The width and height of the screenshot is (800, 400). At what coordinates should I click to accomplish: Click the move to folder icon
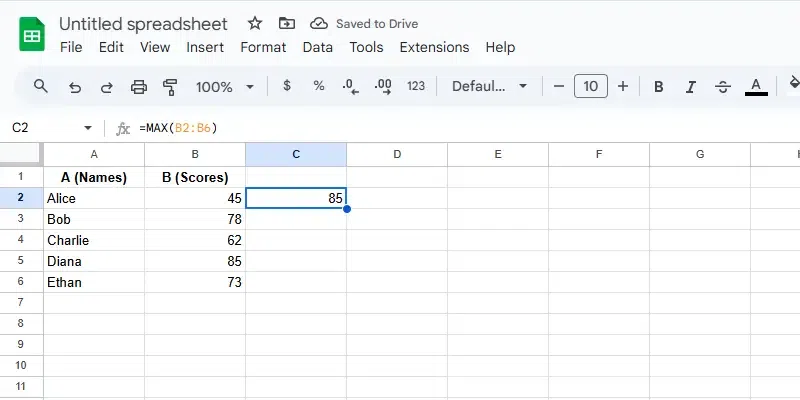(x=287, y=23)
